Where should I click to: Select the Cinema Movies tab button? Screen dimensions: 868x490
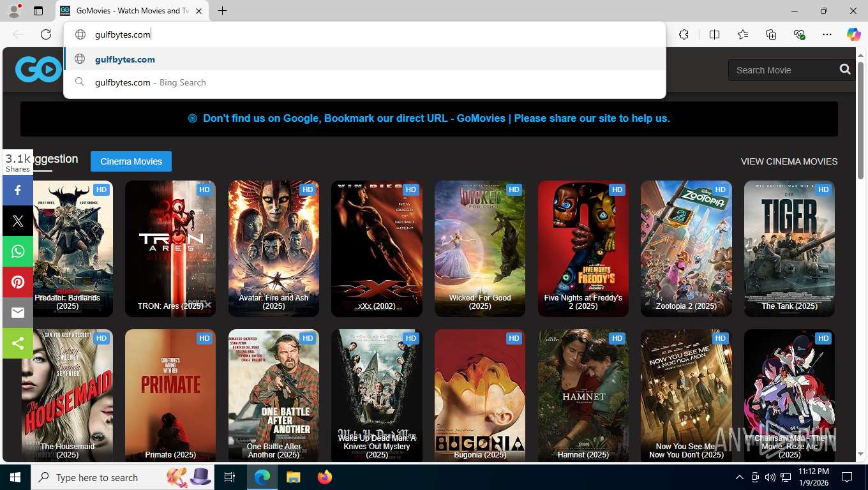[131, 161]
